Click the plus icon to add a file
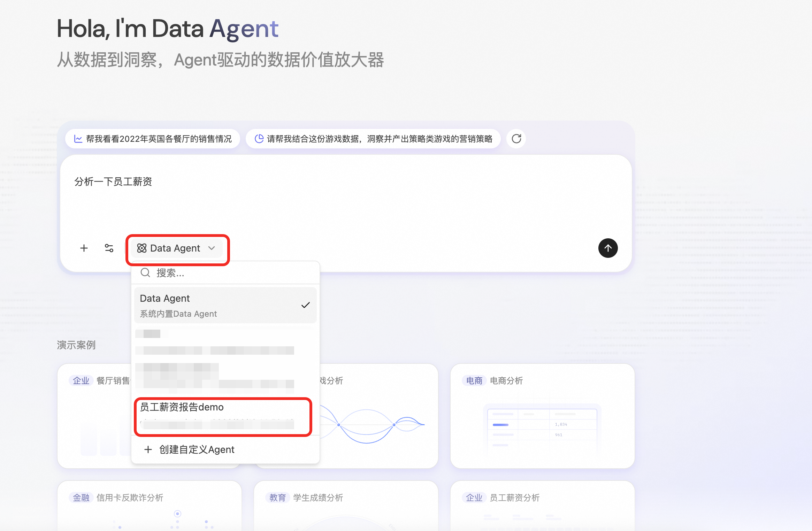This screenshot has height=531, width=812. point(84,248)
